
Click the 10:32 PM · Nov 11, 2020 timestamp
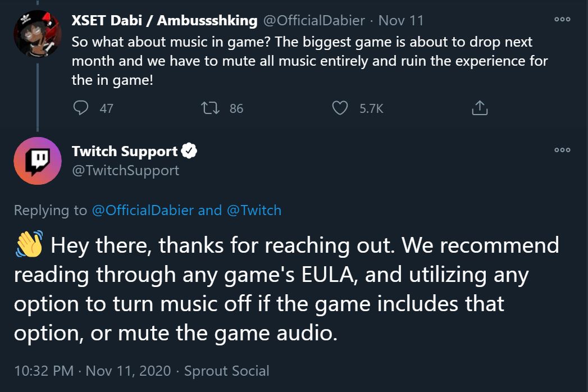[x=92, y=371]
